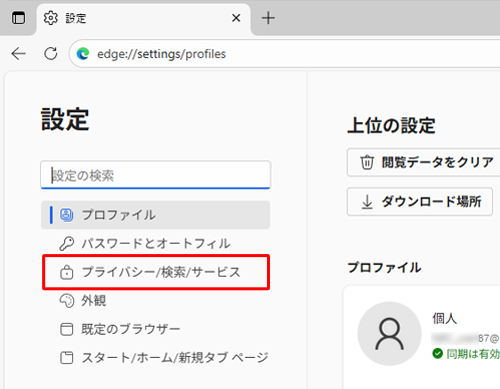
Task: Click the download arrow icon
Action: 367,202
